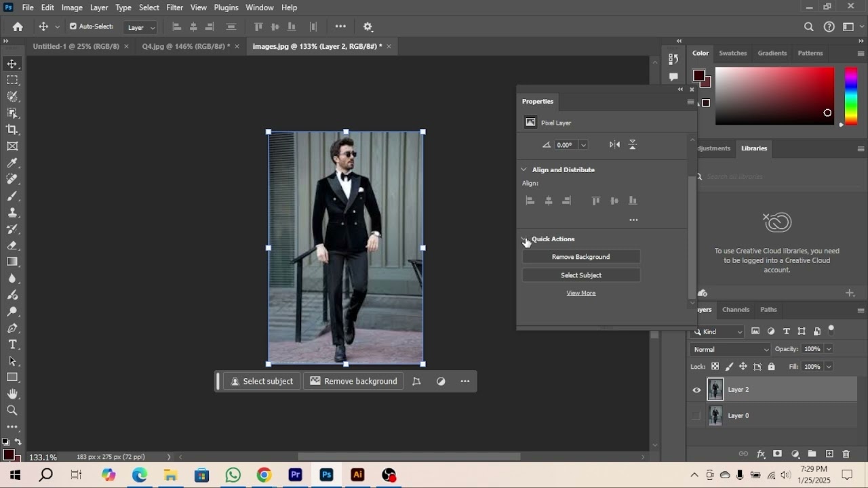Screen dimensions: 868x488
Task: Open the Kind filter dropdown
Action: tap(717, 331)
